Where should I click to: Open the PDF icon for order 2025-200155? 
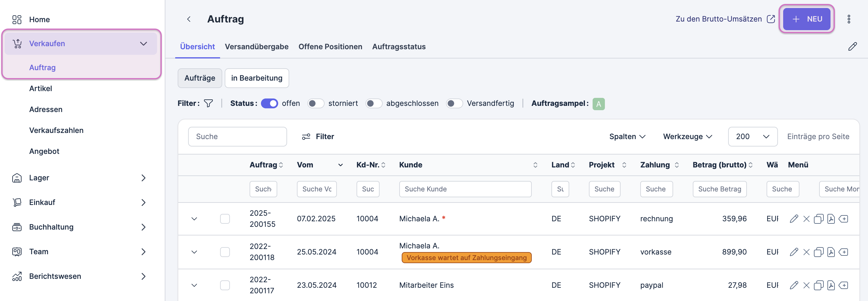point(831,219)
